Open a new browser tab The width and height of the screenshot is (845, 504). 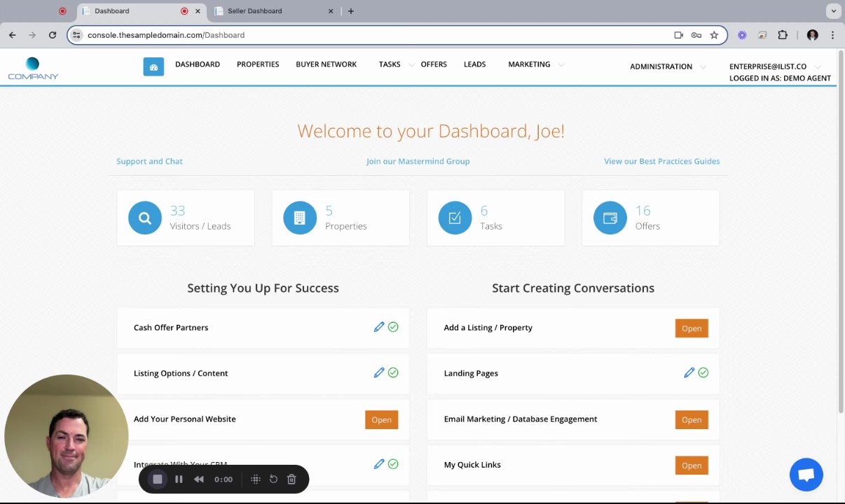tap(350, 11)
